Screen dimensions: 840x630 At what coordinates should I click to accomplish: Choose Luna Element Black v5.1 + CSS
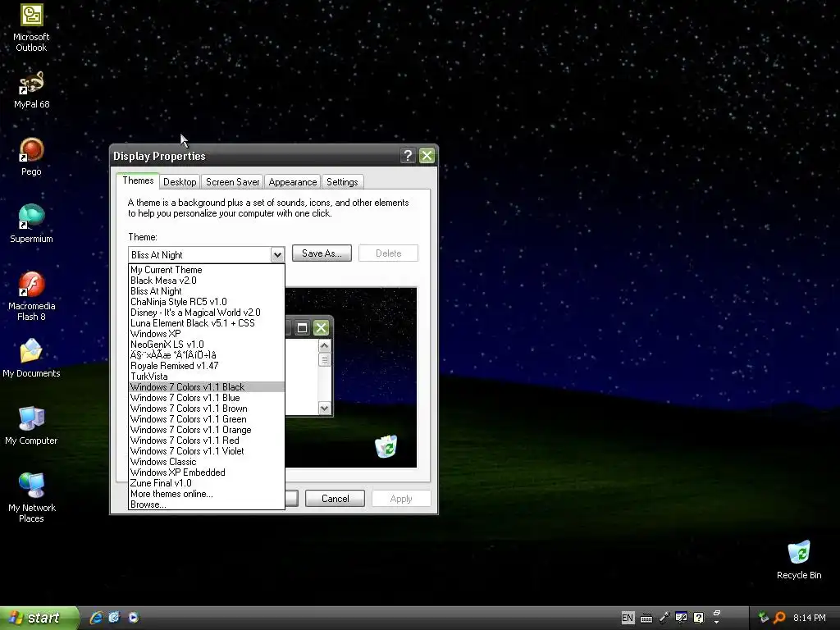(x=206, y=323)
